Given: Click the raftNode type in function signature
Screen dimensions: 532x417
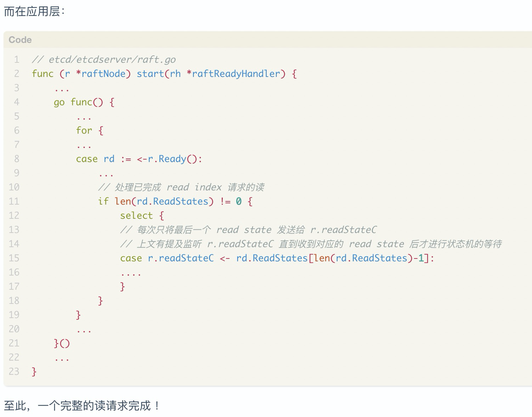Looking at the screenshot, I should pos(103,74).
